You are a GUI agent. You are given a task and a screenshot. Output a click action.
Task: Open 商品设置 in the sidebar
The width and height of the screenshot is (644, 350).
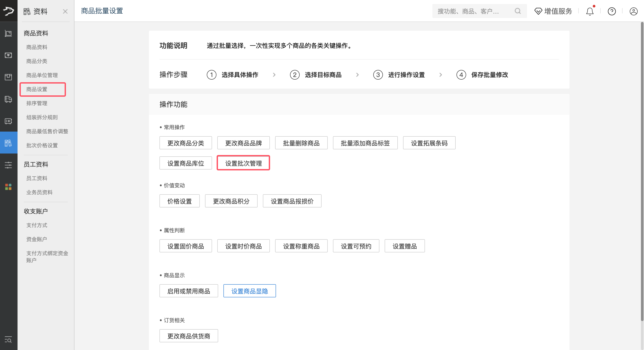coord(37,89)
